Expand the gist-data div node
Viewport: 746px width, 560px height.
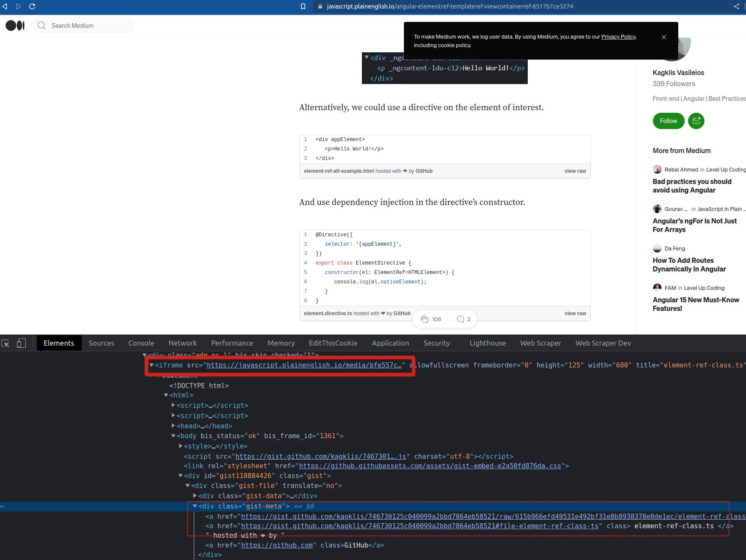tap(195, 496)
